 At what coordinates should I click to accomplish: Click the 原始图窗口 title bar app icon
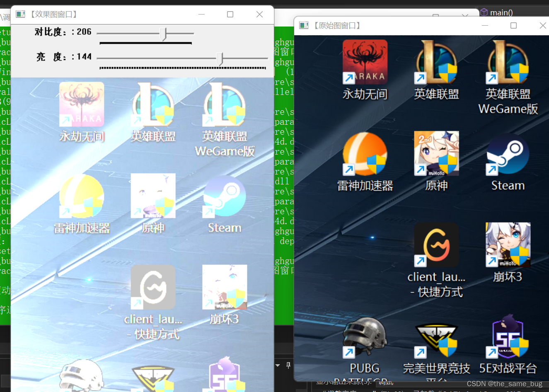coord(304,25)
